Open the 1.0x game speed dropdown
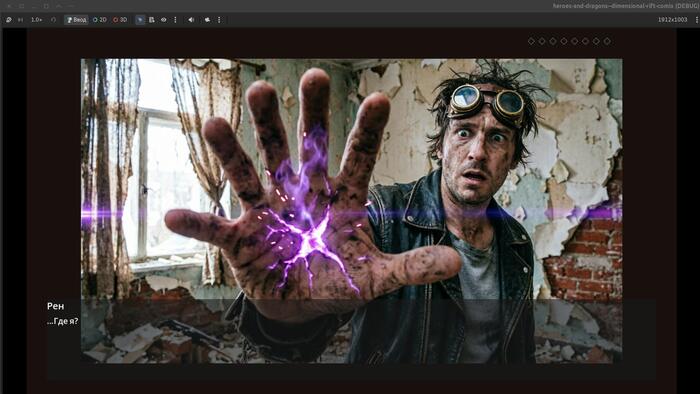 tap(37, 20)
